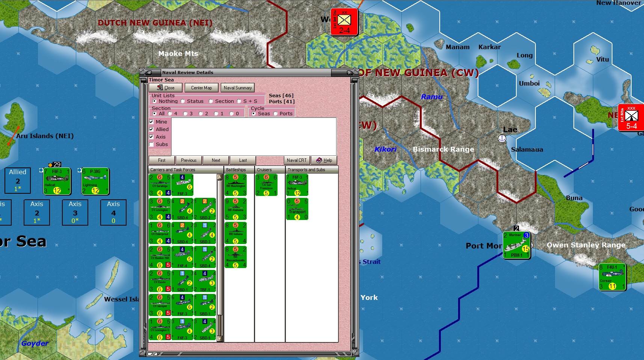
Task: Select the BB Indiana battleship counter
Action: (x=236, y=233)
